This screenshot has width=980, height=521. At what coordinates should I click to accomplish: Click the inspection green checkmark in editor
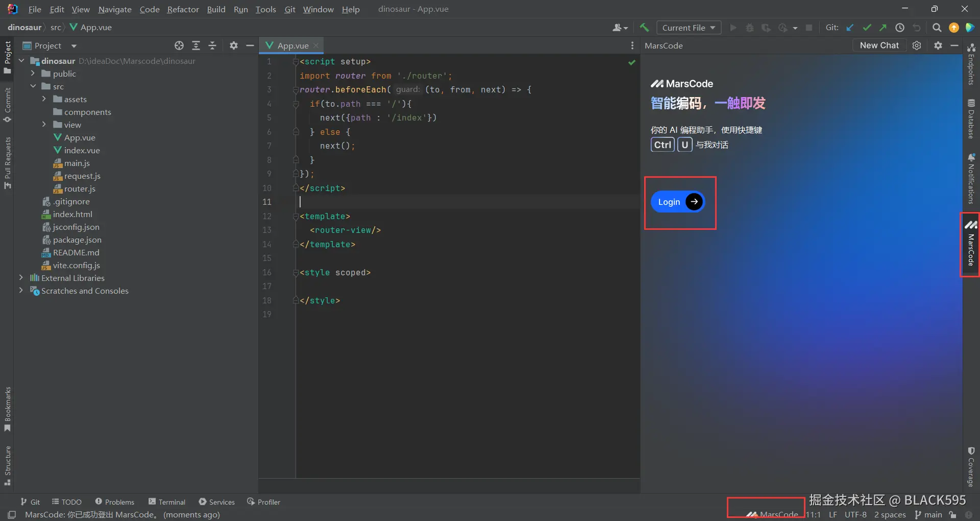coord(632,62)
